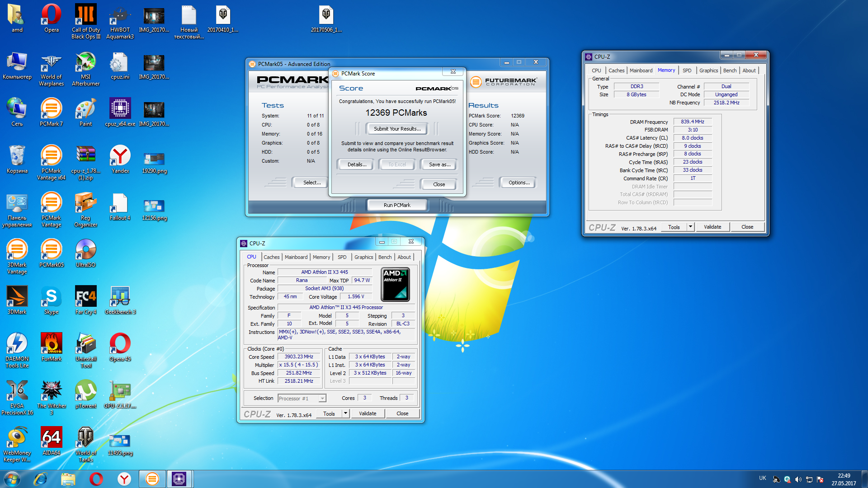Click clock in system tray

(x=844, y=479)
